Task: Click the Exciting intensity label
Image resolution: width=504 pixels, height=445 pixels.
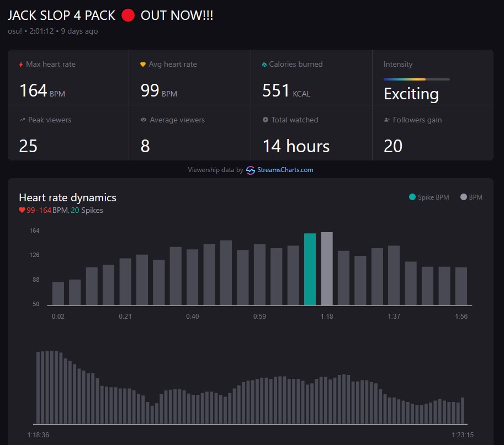Action: [411, 94]
